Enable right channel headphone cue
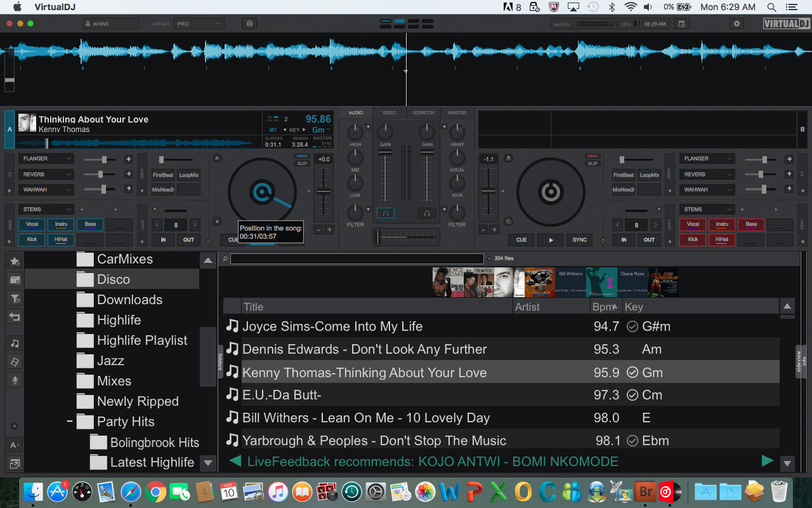 [427, 213]
